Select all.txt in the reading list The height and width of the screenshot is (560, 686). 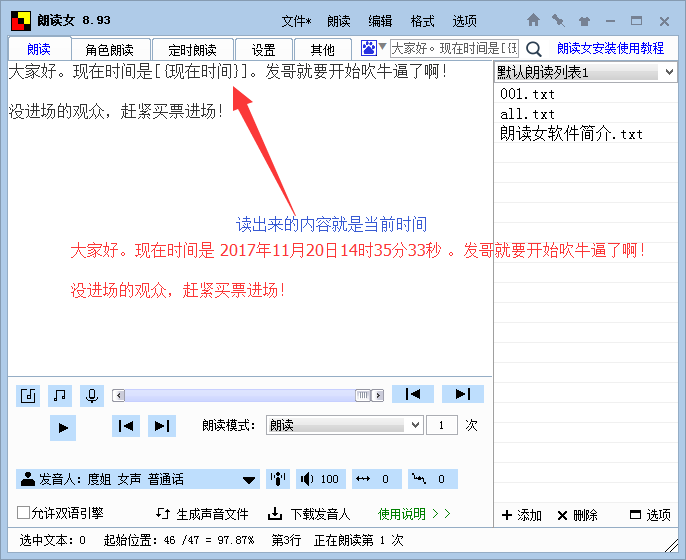586,114
